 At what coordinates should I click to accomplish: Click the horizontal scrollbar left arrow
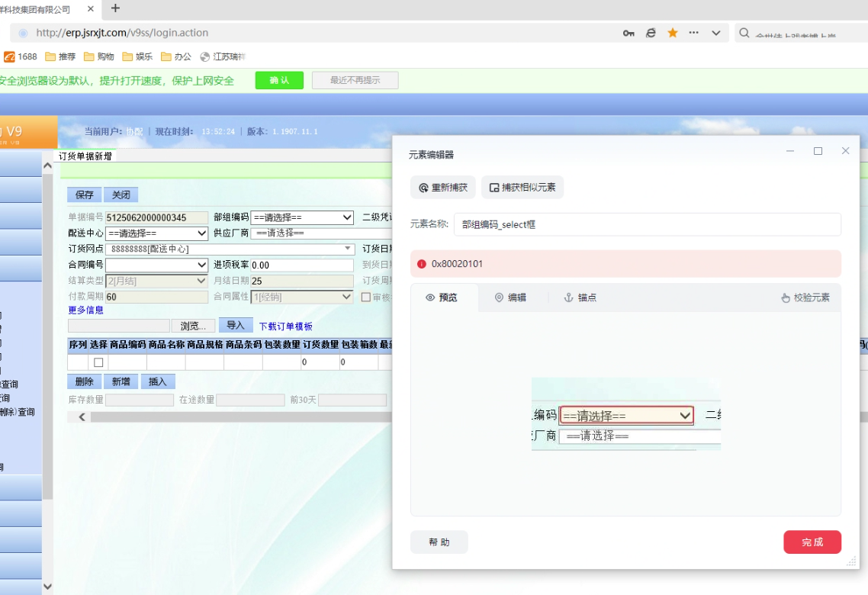point(81,417)
